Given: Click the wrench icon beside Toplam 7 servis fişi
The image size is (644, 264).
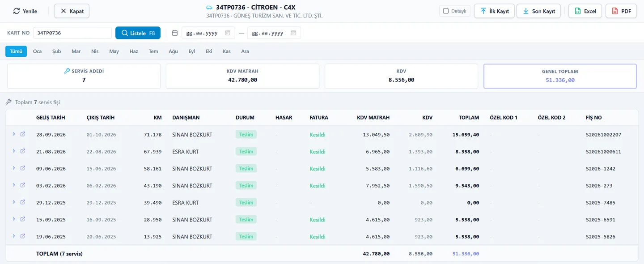Looking at the screenshot, I should click(8, 102).
